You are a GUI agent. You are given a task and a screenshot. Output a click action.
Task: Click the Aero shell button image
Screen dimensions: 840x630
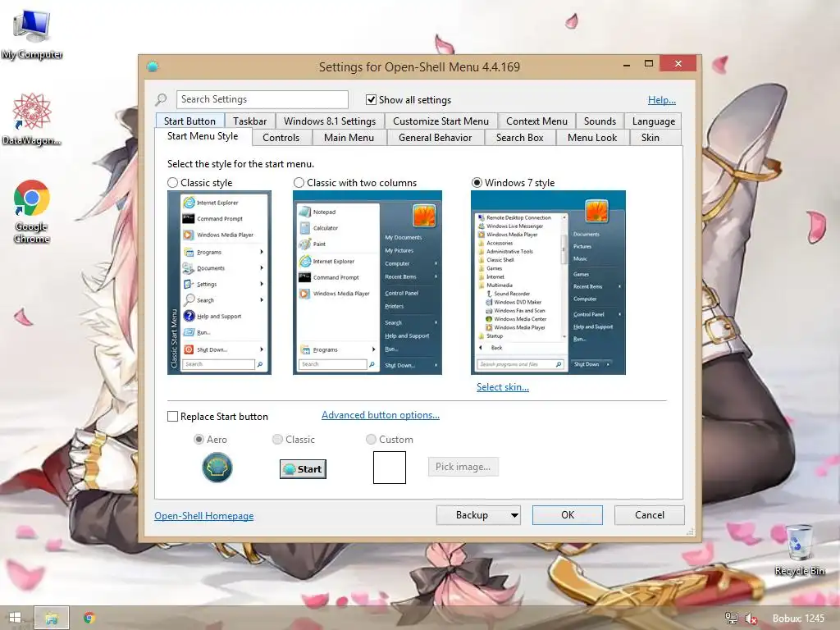click(x=217, y=467)
